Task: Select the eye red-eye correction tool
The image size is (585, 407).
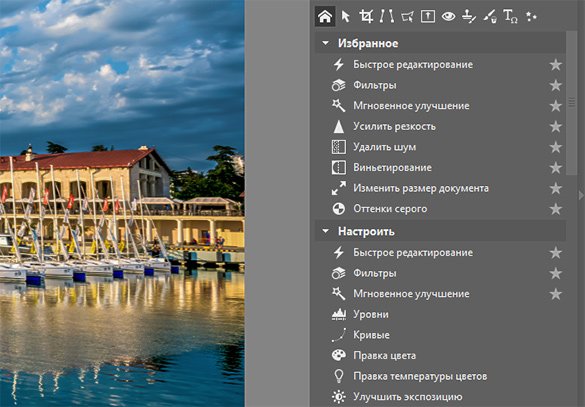Action: point(448,17)
